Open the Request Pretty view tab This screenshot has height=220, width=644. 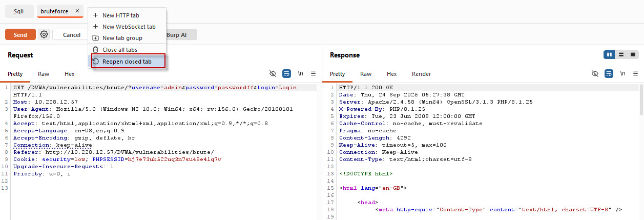click(15, 74)
